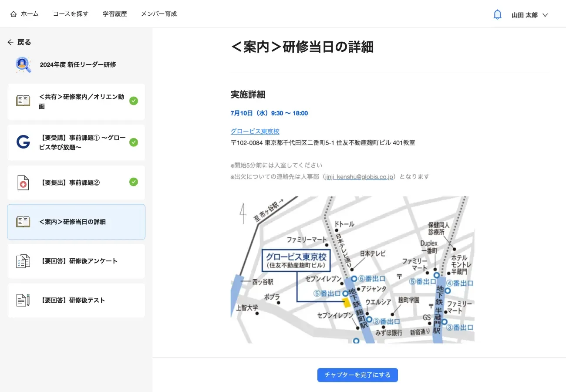Go to メンバー育成 in top navigation
The image size is (566, 392).
tap(159, 14)
